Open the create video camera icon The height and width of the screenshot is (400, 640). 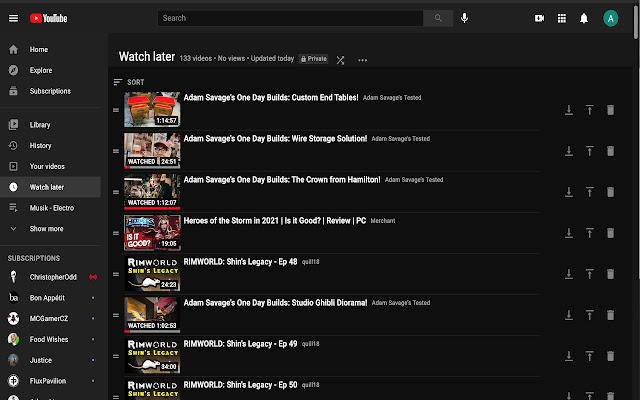pos(540,18)
